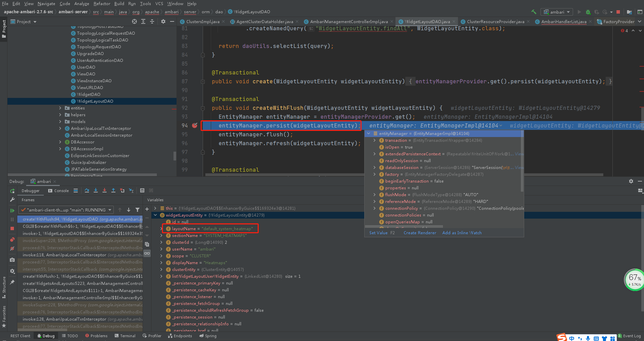Viewport: 644px width, 341px height.
Task: Open the Navigate menu
Action: 46,4
